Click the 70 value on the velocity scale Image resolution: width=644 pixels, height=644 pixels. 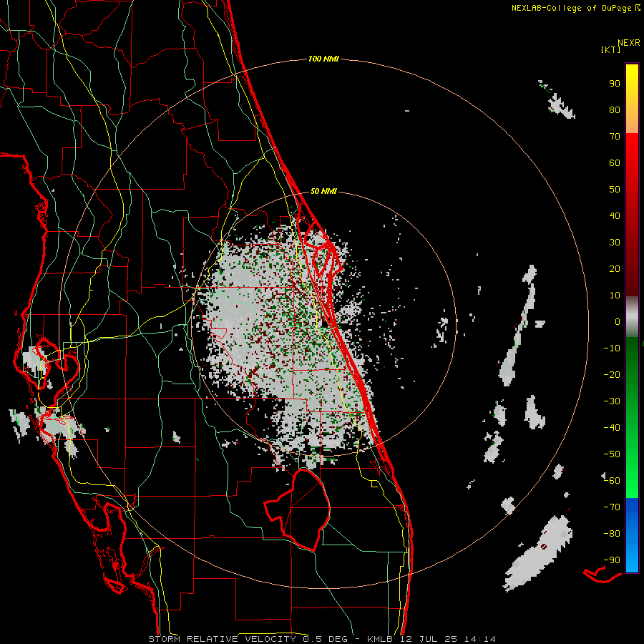[x=615, y=137]
